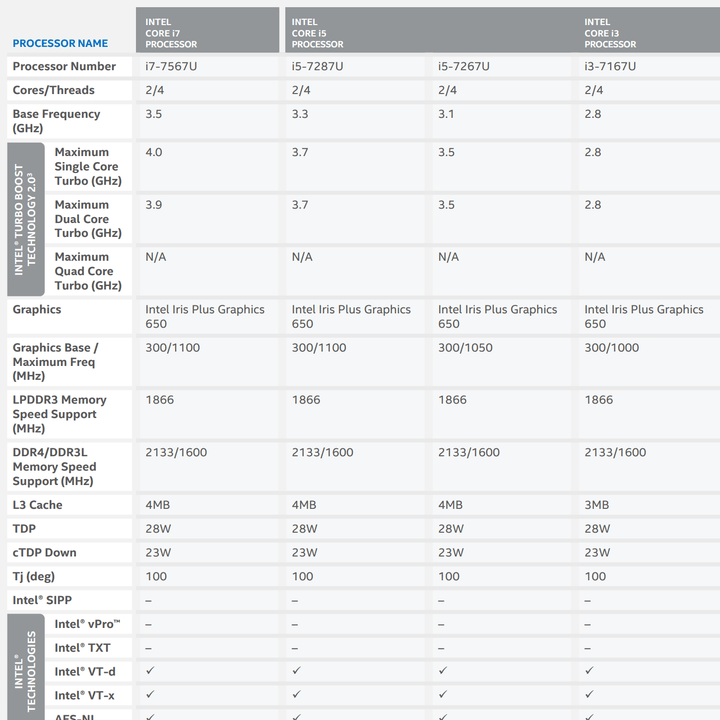The width and height of the screenshot is (720, 720).
Task: Click the dual core turbo value 3.9
Action: click(154, 204)
